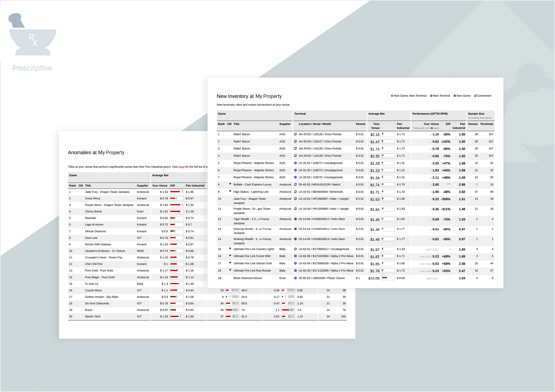Click the conversion icon beside LK-10-04 Helix + Upright
The height and width of the screenshot is (392, 555).
coord(295,209)
